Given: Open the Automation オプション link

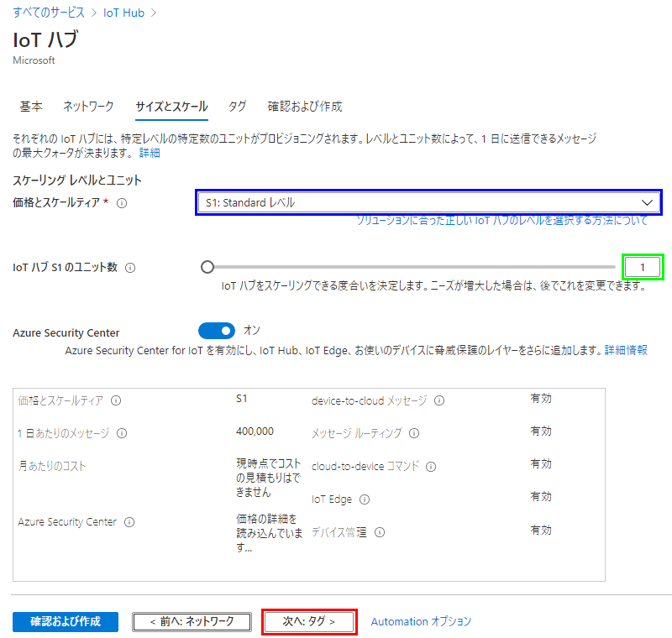Looking at the screenshot, I should 421,621.
